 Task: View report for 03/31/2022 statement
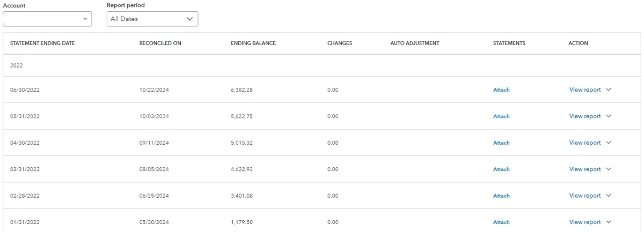[584, 169]
